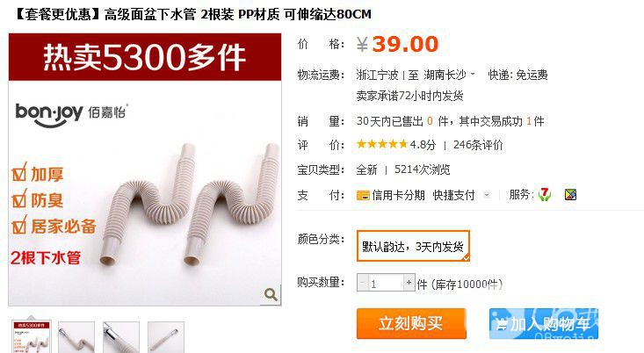Click into the purchase quantity input field
The width and height of the screenshot is (644, 353).
coord(385,283)
